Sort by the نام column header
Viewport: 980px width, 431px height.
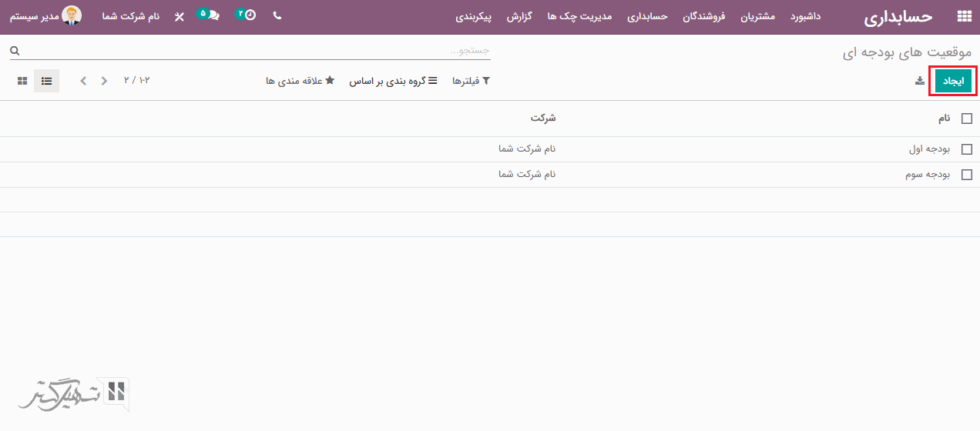coord(944,119)
